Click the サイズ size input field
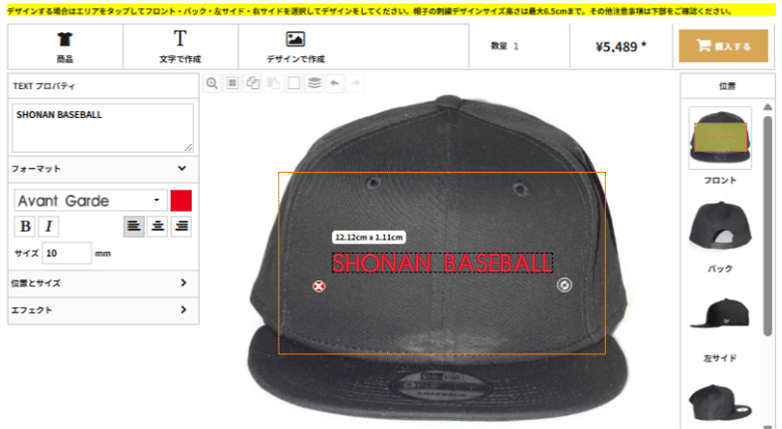 (x=67, y=253)
